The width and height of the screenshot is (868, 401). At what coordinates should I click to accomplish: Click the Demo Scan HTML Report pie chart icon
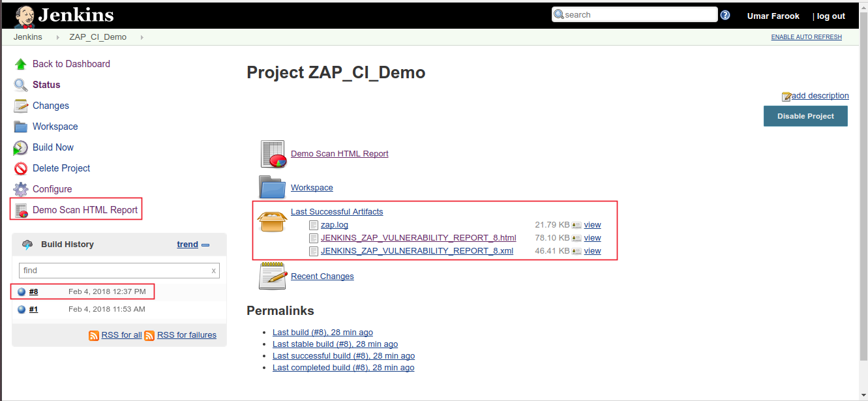click(273, 153)
